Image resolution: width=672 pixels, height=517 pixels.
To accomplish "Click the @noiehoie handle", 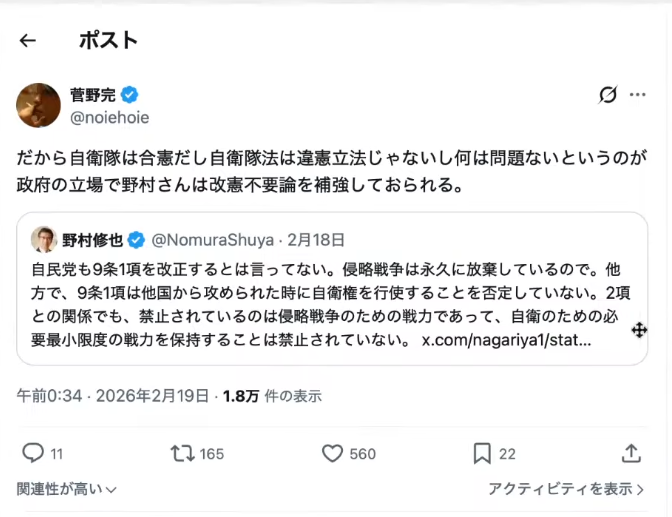I will click(109, 117).
